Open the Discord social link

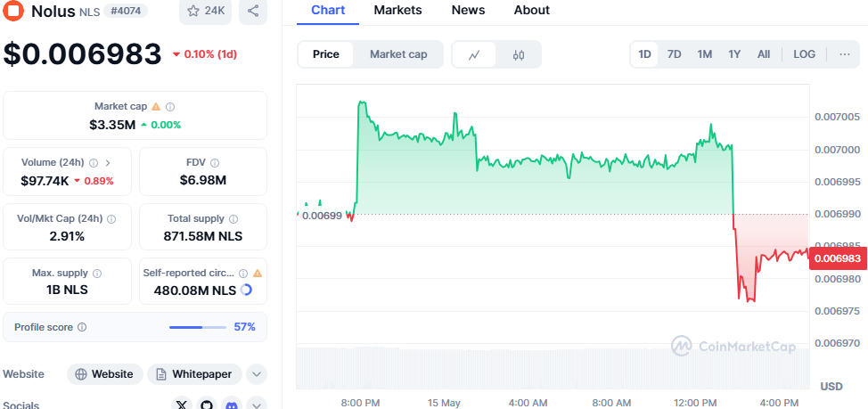tap(232, 405)
